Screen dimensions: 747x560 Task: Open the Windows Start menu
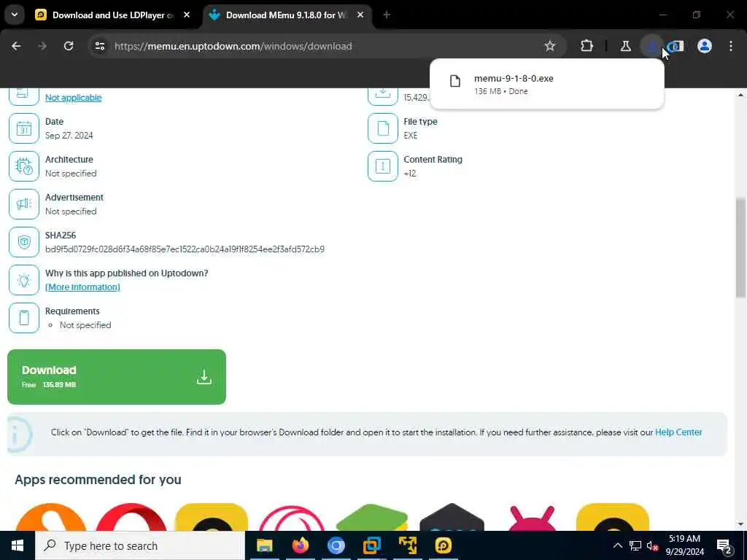[x=18, y=545]
